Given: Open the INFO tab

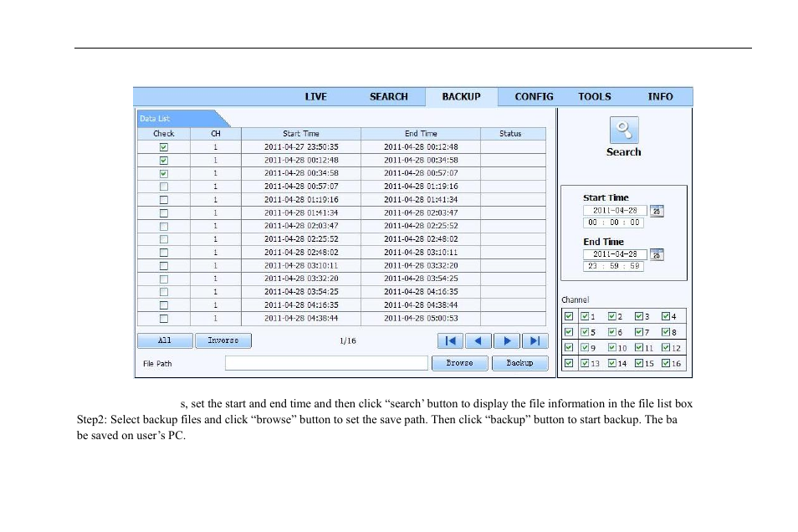Looking at the screenshot, I should 660,97.
